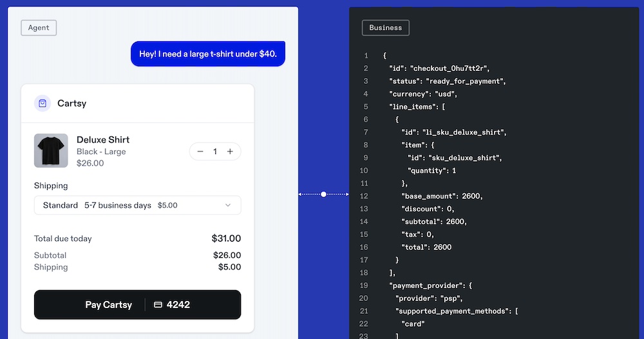Increase shirt quantity with plus icon

(x=230, y=151)
